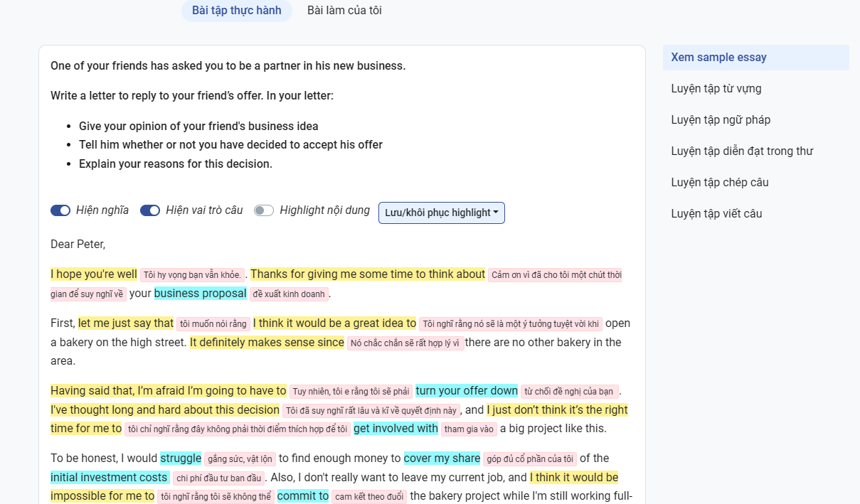
Task: Click the translation 'Nó chắc chắn sẽ rất hợp lý vì'
Action: tap(405, 343)
